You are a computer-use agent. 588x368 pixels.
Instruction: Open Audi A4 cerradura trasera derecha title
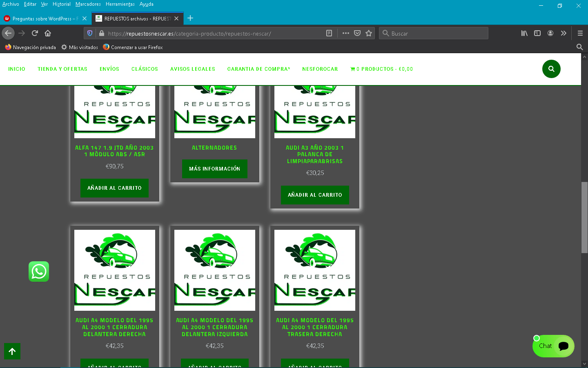pyautogui.click(x=315, y=327)
